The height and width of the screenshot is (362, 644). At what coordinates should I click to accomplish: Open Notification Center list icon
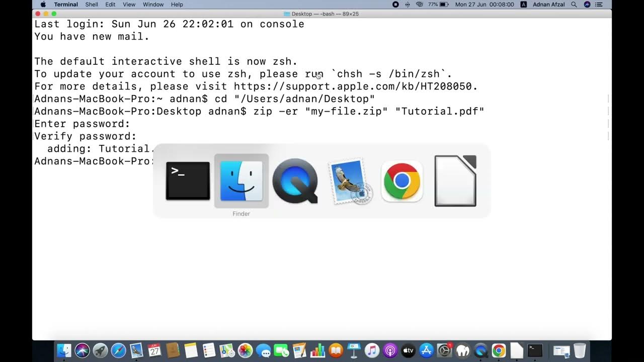click(x=599, y=5)
